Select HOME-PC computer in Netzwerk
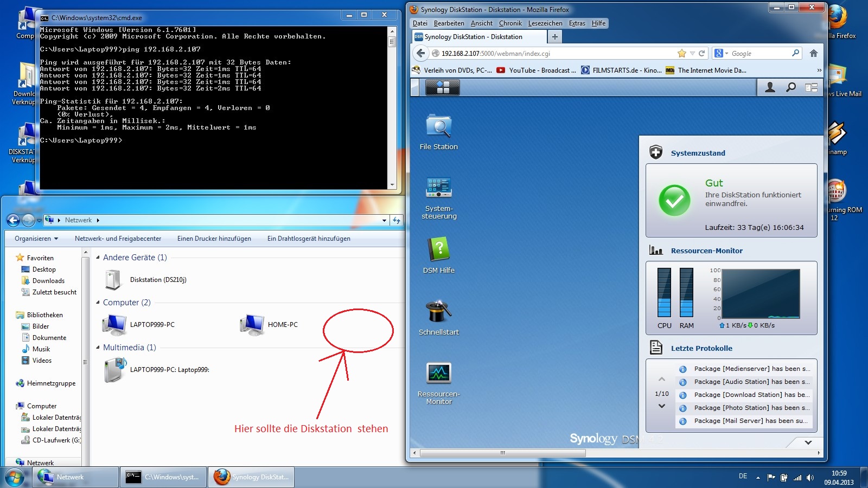The height and width of the screenshot is (488, 868). point(269,325)
